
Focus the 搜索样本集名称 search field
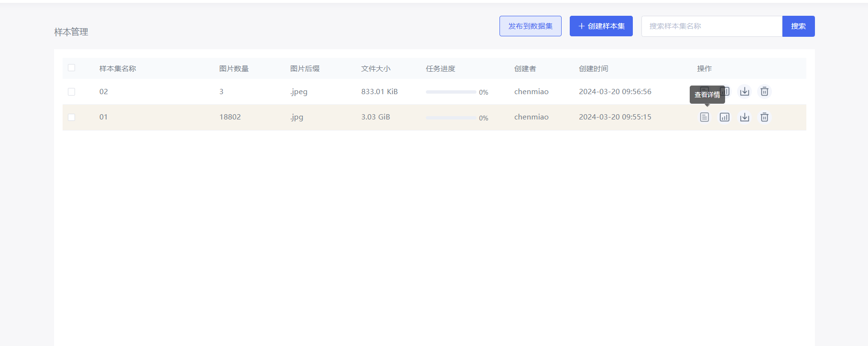click(711, 26)
